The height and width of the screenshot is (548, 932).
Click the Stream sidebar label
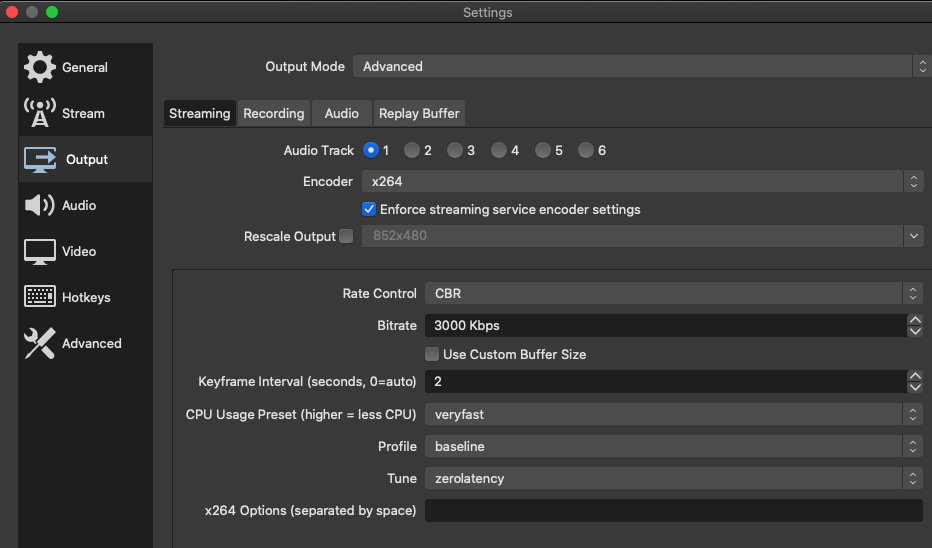pyautogui.click(x=83, y=113)
